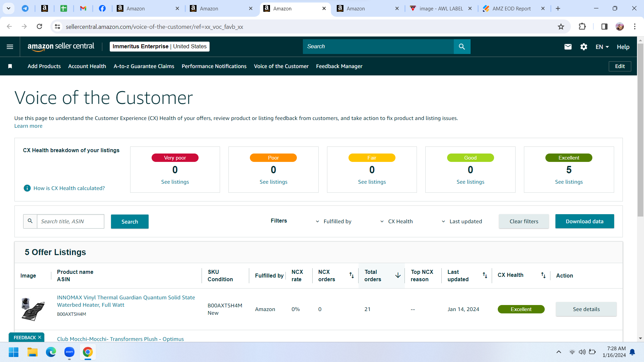
Task: Click the Search title, ASIN input field
Action: tap(70, 222)
